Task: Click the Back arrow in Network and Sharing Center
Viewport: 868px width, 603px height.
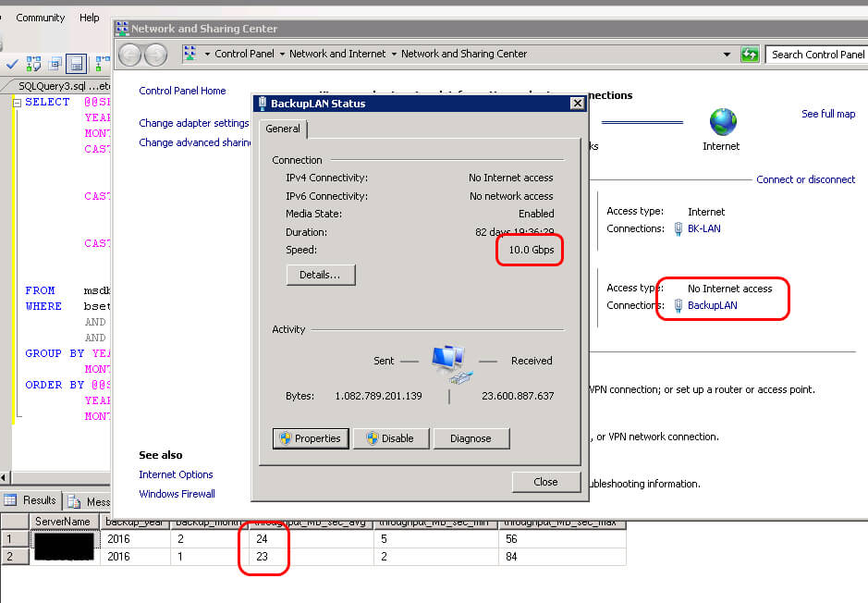Action: click(x=130, y=55)
